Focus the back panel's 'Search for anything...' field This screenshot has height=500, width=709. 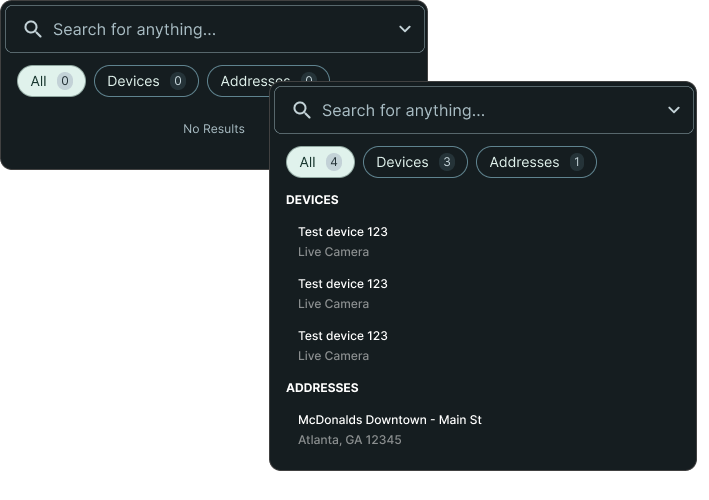tap(215, 29)
